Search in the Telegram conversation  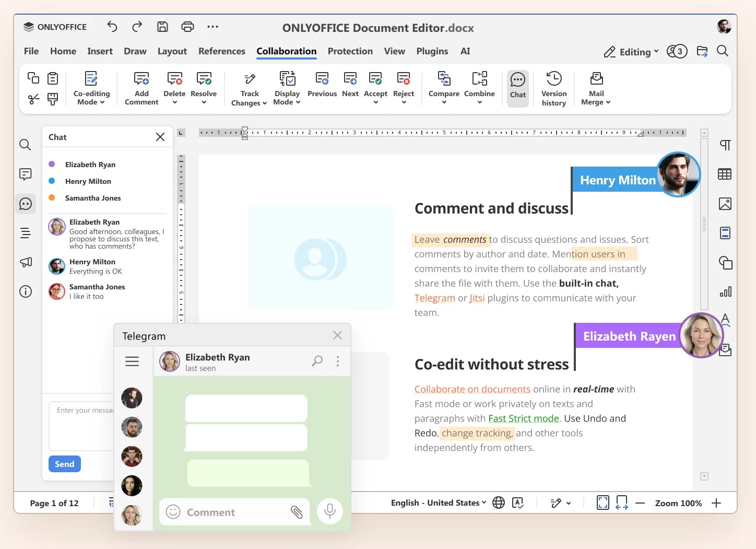tap(317, 361)
